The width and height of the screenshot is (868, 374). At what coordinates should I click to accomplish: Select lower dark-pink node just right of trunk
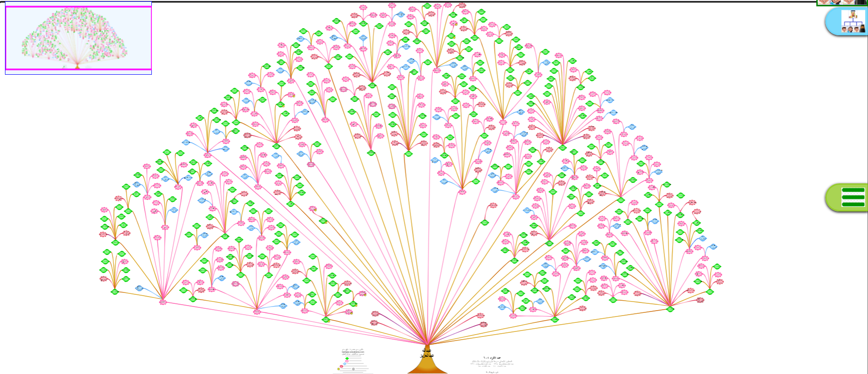click(483, 324)
